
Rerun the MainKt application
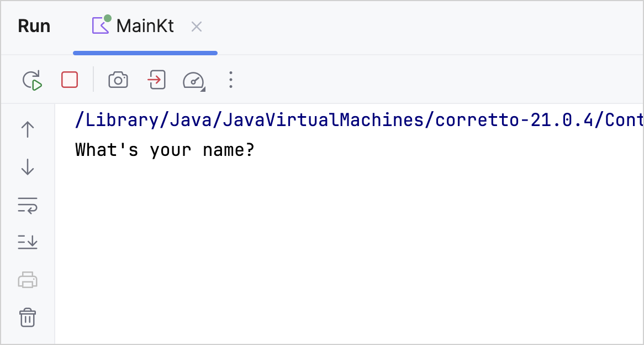click(32, 80)
